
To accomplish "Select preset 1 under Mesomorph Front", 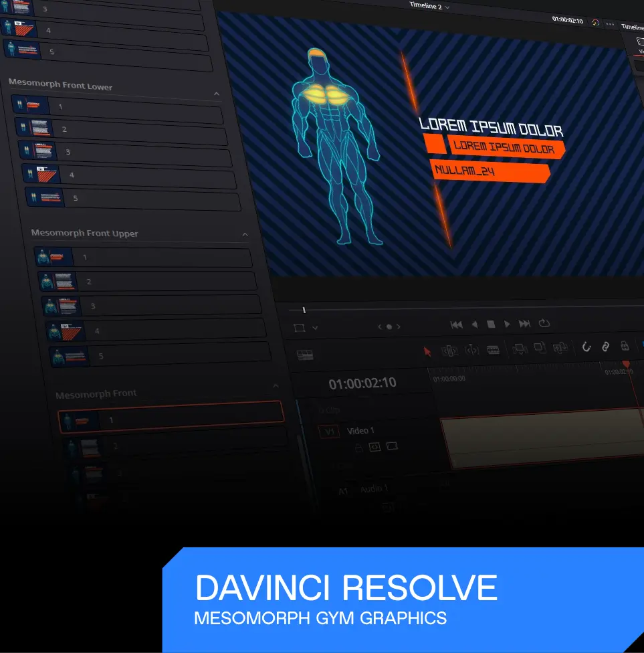I will pos(171,419).
